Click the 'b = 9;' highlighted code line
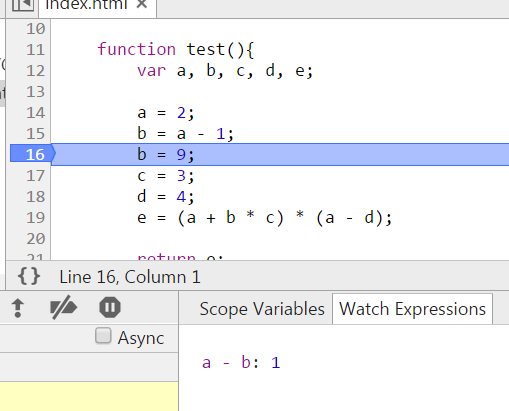This screenshot has height=411, width=509. click(280, 155)
